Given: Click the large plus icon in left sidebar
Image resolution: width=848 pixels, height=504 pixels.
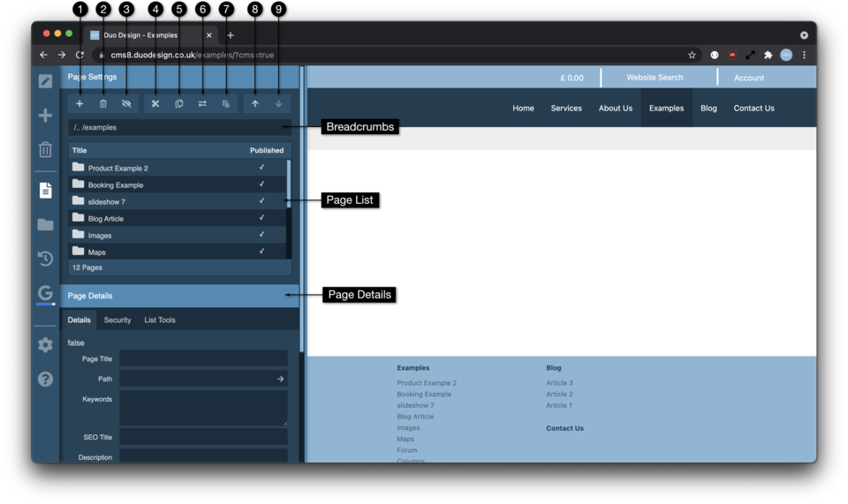Looking at the screenshot, I should point(45,115).
